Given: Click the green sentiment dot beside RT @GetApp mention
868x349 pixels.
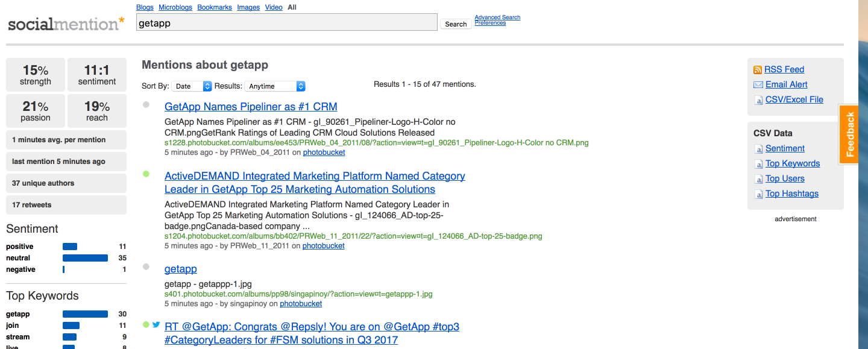Looking at the screenshot, I should (146, 324).
